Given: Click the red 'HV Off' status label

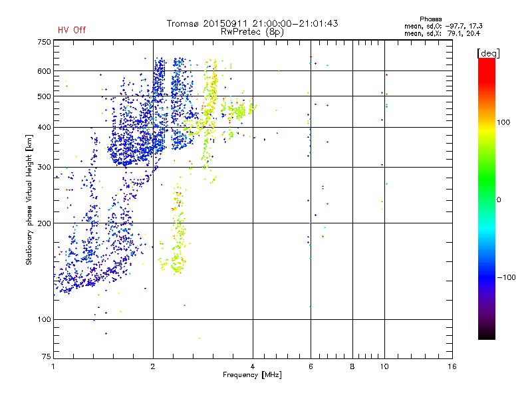Looking at the screenshot, I should [72, 30].
